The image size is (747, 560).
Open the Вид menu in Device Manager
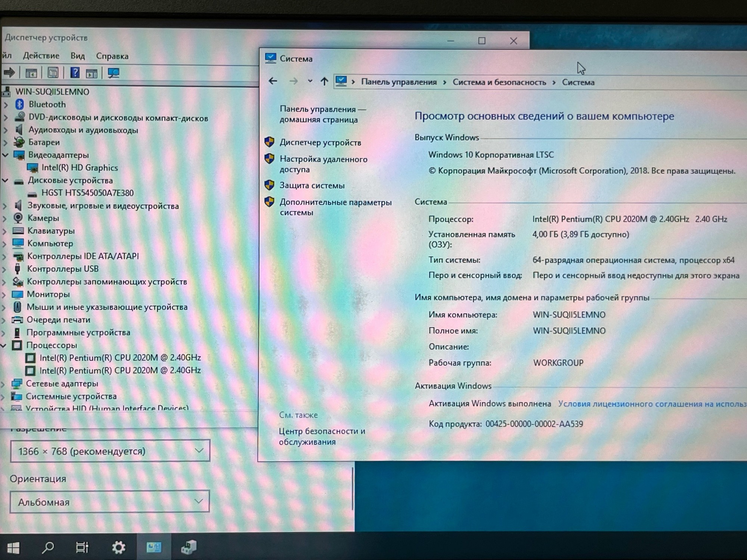[77, 56]
